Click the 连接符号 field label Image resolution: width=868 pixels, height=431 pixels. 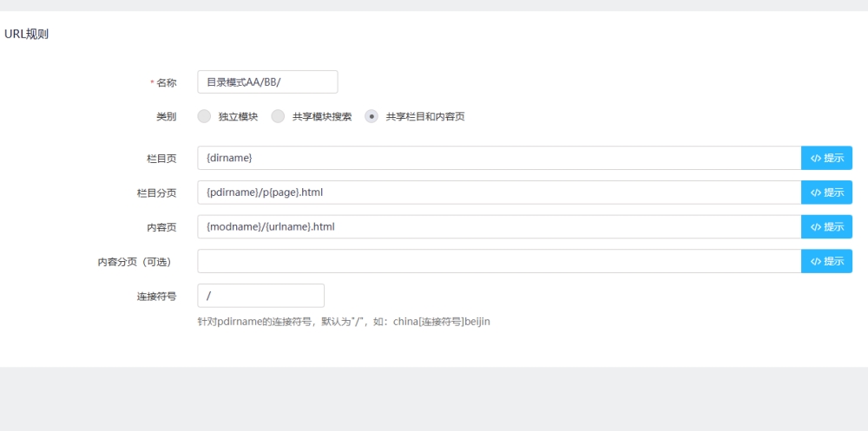click(156, 297)
